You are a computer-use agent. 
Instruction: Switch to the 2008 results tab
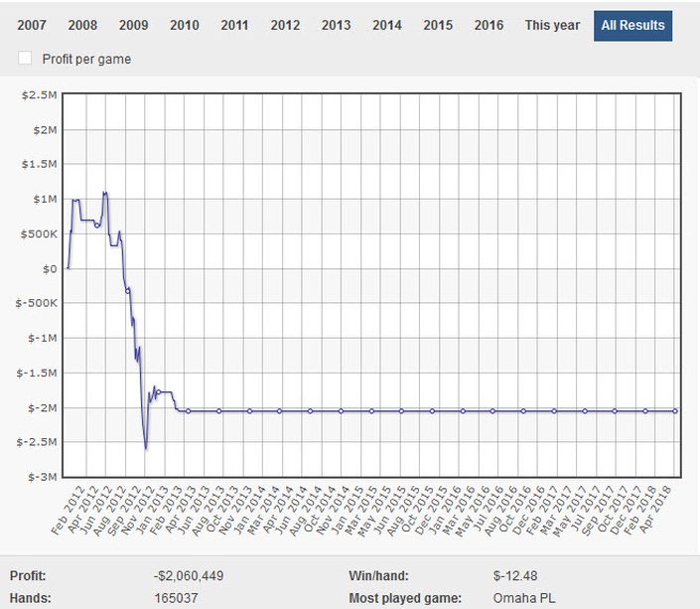click(82, 25)
